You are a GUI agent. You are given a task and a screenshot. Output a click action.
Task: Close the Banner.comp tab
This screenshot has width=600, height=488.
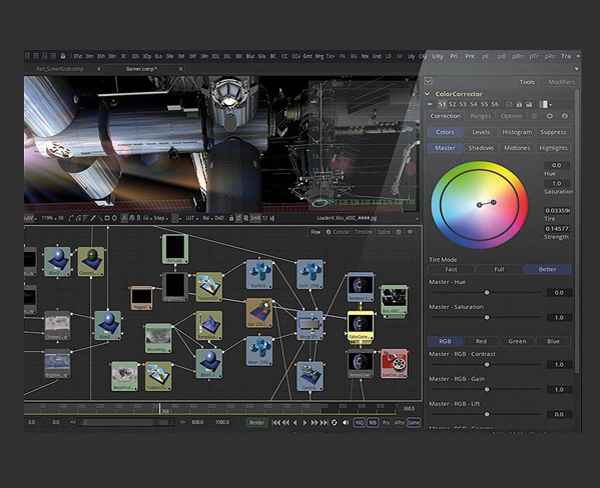[181, 69]
